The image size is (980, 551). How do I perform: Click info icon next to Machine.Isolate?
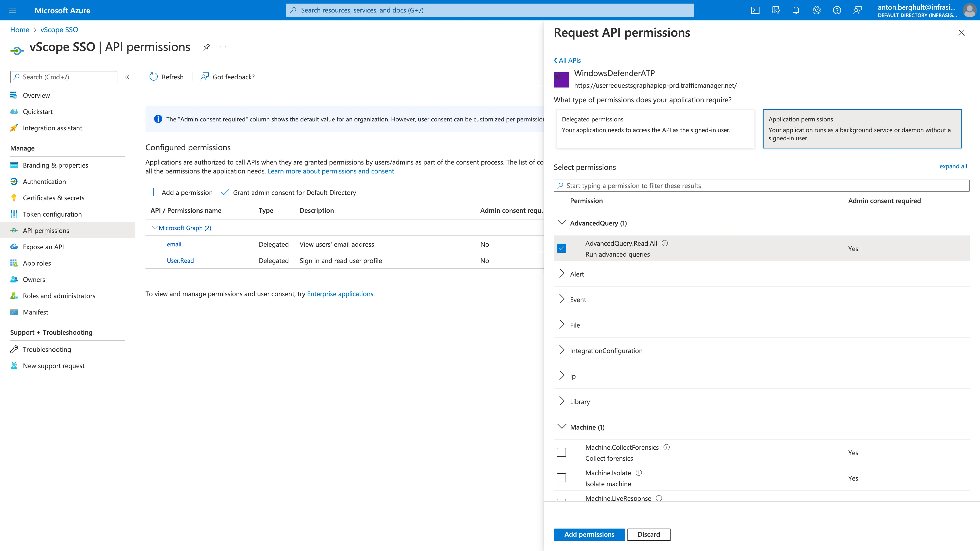(639, 473)
